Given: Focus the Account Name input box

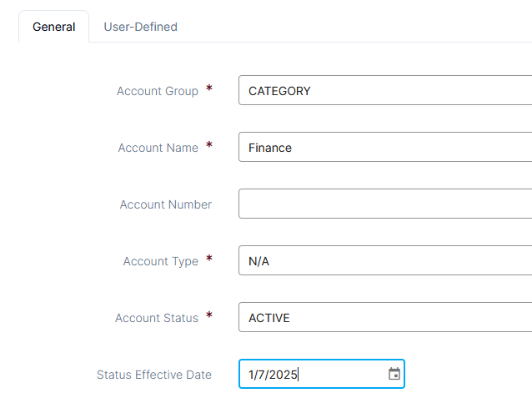Looking at the screenshot, I should point(385,147).
